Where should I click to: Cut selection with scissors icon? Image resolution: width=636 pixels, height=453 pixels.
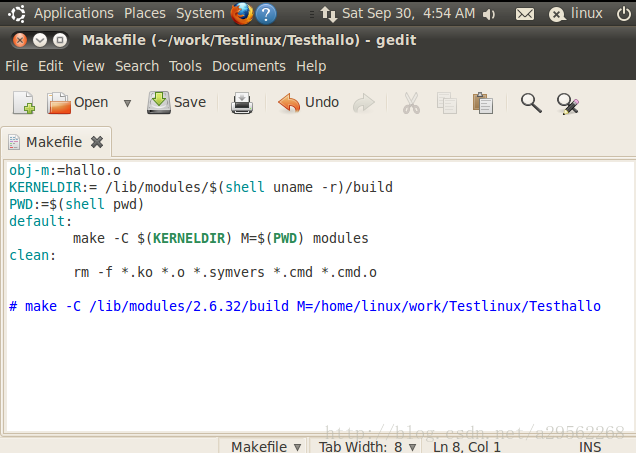411,103
